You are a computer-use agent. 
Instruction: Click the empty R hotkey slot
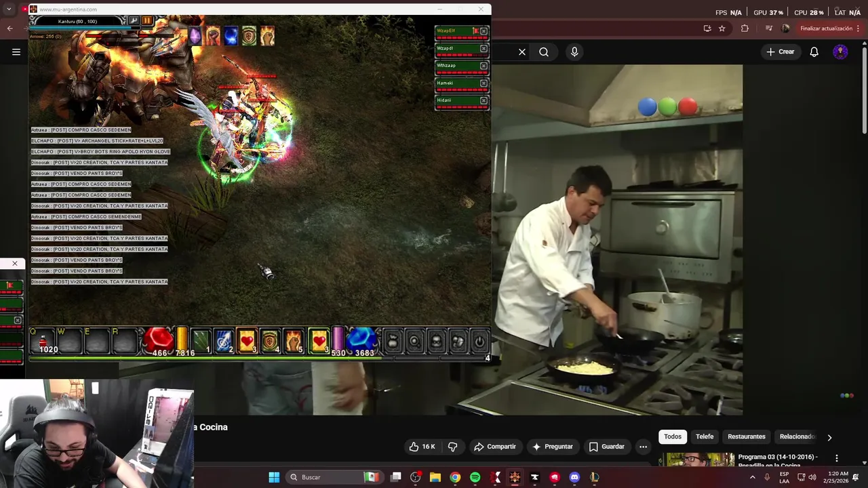tap(124, 341)
